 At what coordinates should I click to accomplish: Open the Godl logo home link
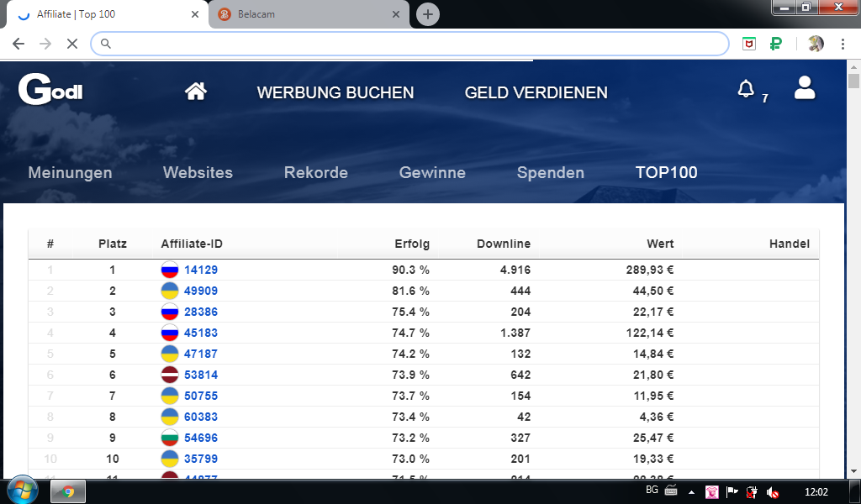[50, 89]
